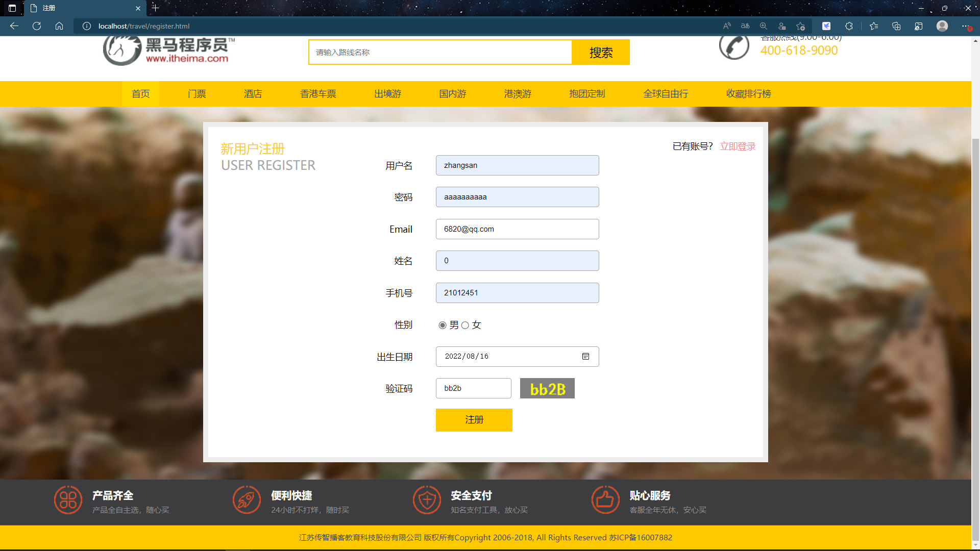Image resolution: width=980 pixels, height=551 pixels.
Task: Select the 女 gender radio button
Action: [x=465, y=325]
